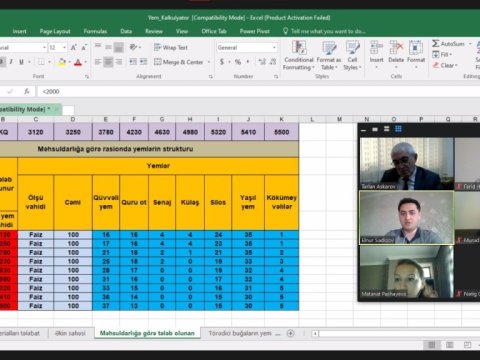This screenshot has height=360, width=480.
Task: Open the Data ribbon tab
Action: 126,31
